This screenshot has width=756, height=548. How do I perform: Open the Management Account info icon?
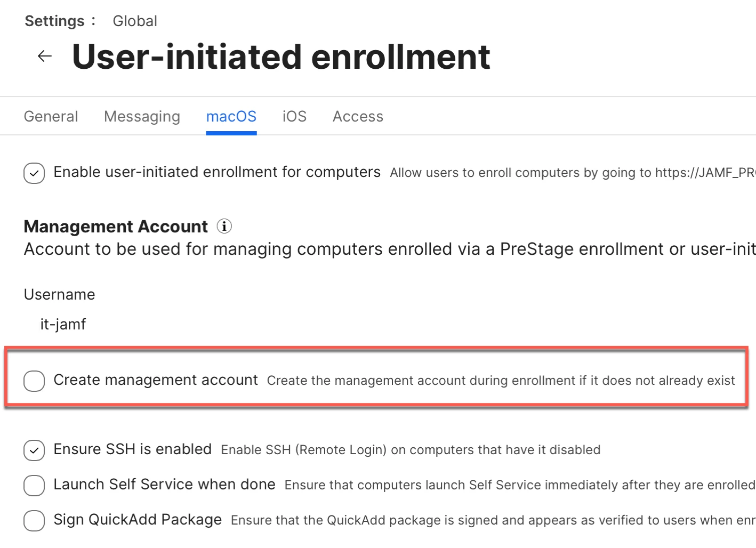pos(224,227)
